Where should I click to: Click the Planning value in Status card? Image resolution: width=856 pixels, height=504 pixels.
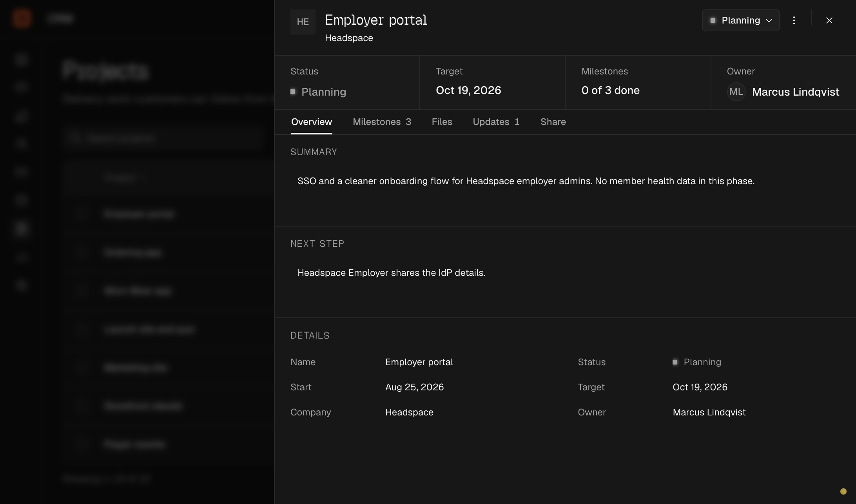pyautogui.click(x=323, y=92)
